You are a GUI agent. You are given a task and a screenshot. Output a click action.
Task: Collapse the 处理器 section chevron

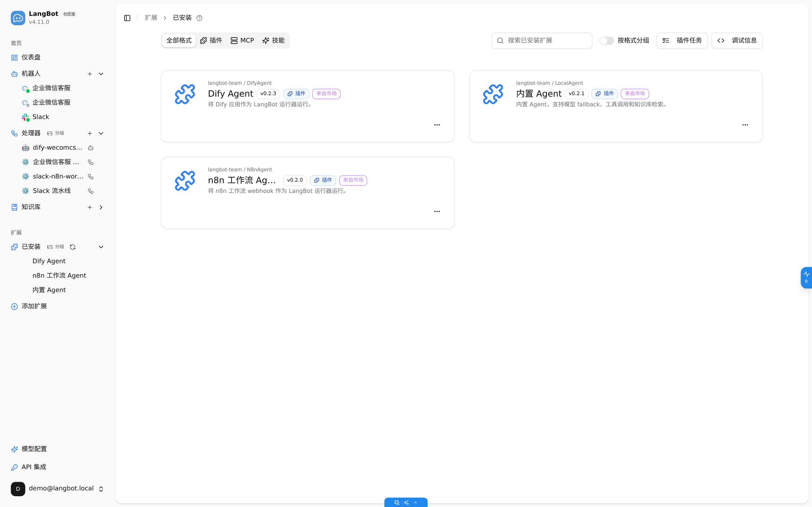(x=101, y=133)
